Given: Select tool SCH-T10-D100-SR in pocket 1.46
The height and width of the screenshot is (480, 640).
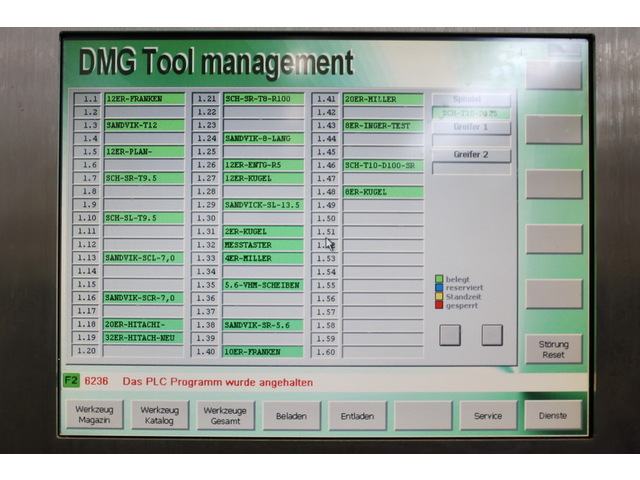Looking at the screenshot, I should 383,165.
